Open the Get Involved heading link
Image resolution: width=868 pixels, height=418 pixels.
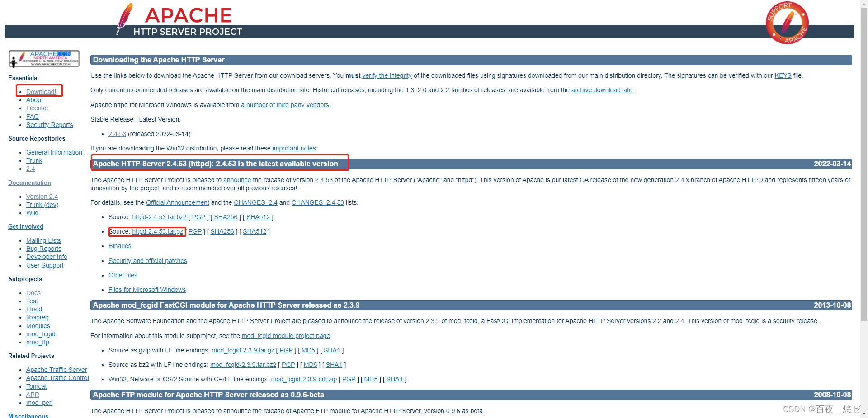point(26,226)
